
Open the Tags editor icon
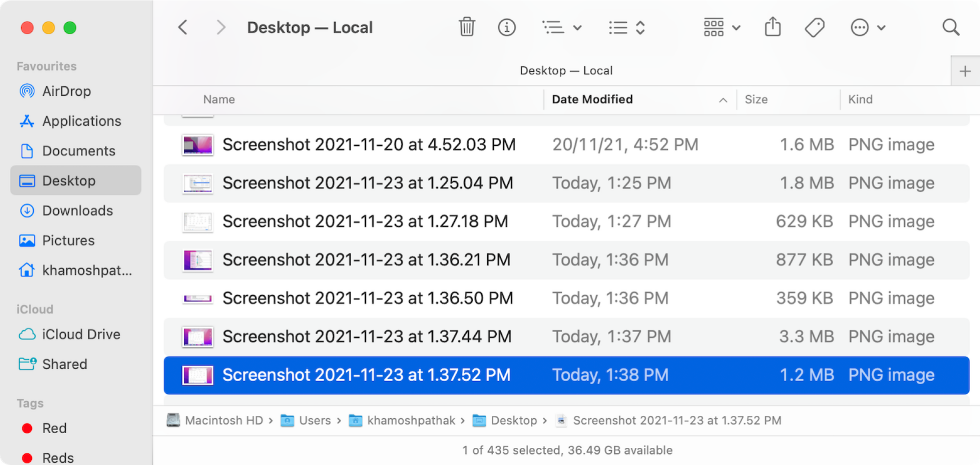tap(815, 27)
